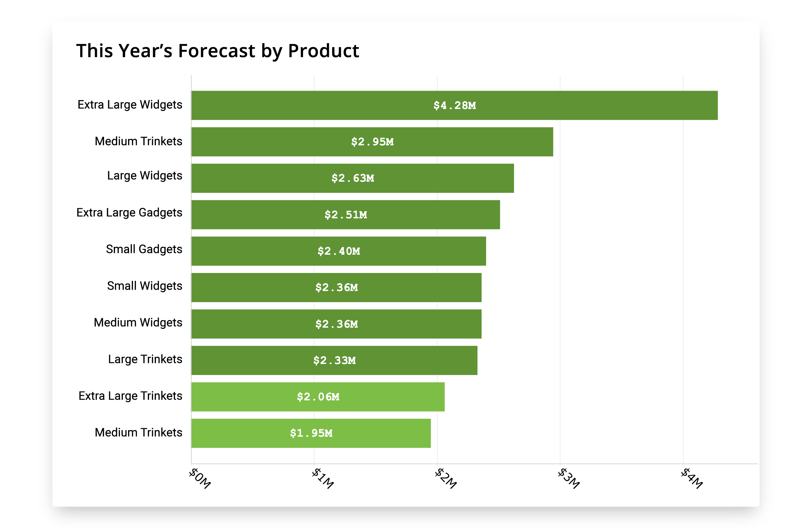Click the Extra Large Trinkets axis label
The height and width of the screenshot is (528, 812).
[130, 396]
